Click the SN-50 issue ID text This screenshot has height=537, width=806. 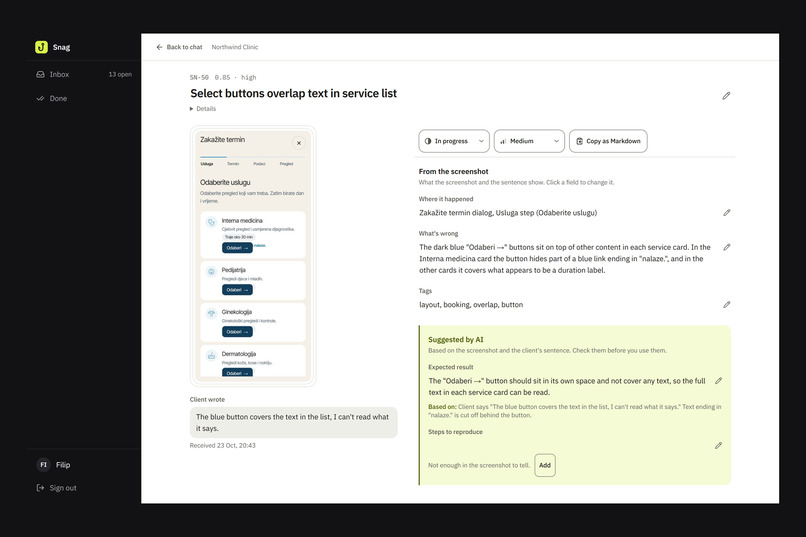tap(199, 78)
